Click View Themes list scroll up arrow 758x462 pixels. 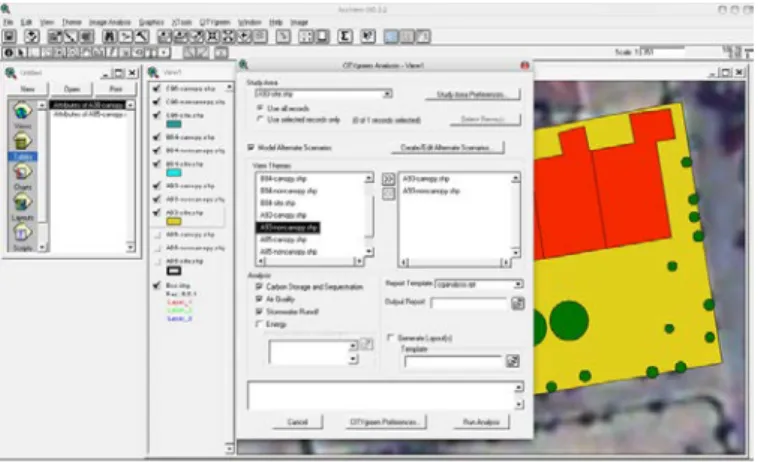369,178
